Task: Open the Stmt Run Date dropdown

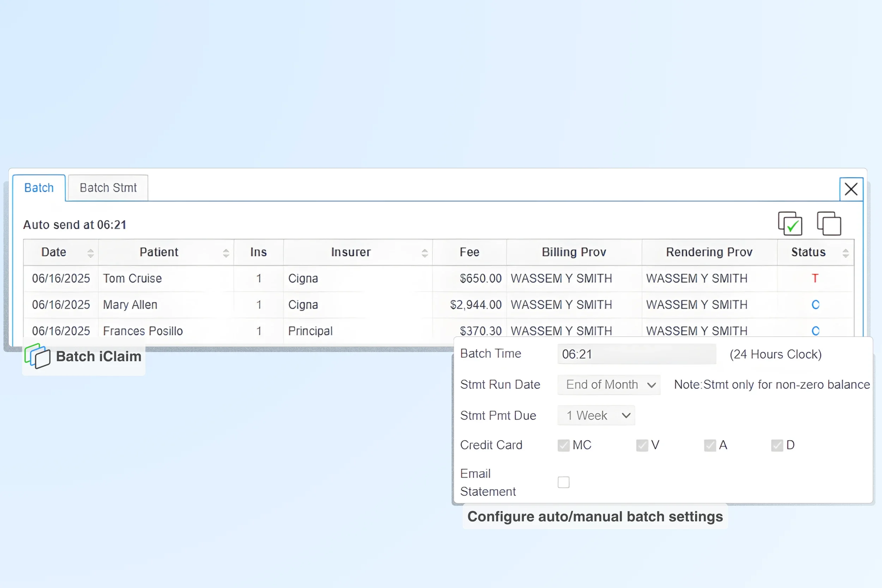Action: tap(609, 384)
